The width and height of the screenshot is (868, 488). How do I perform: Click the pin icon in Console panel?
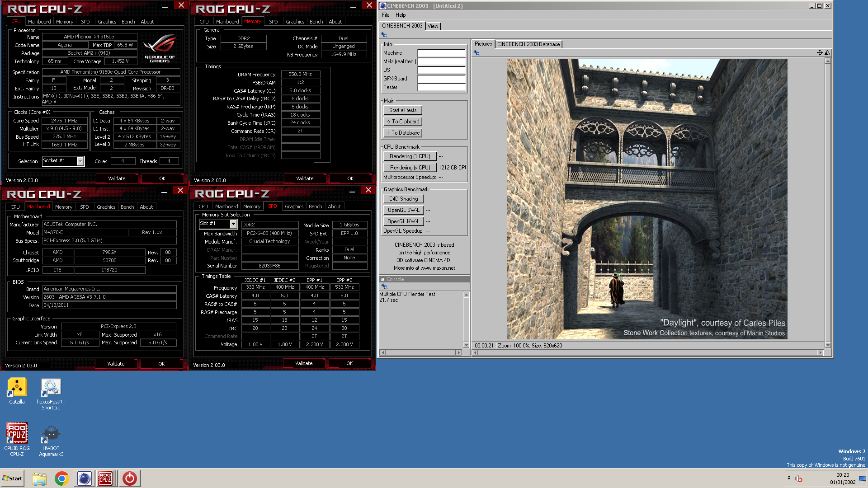point(384,286)
